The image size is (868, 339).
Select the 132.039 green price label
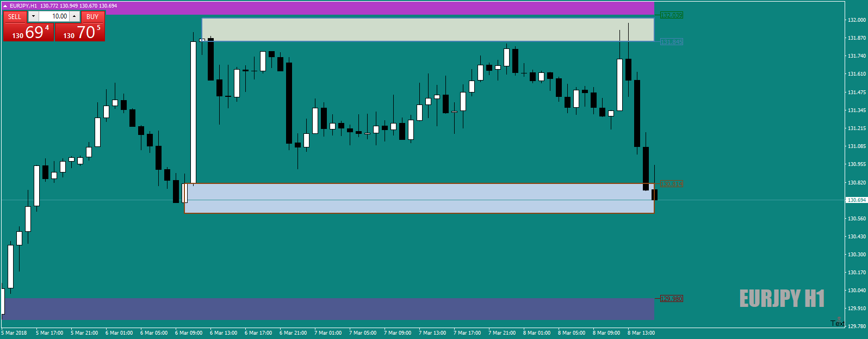(671, 15)
